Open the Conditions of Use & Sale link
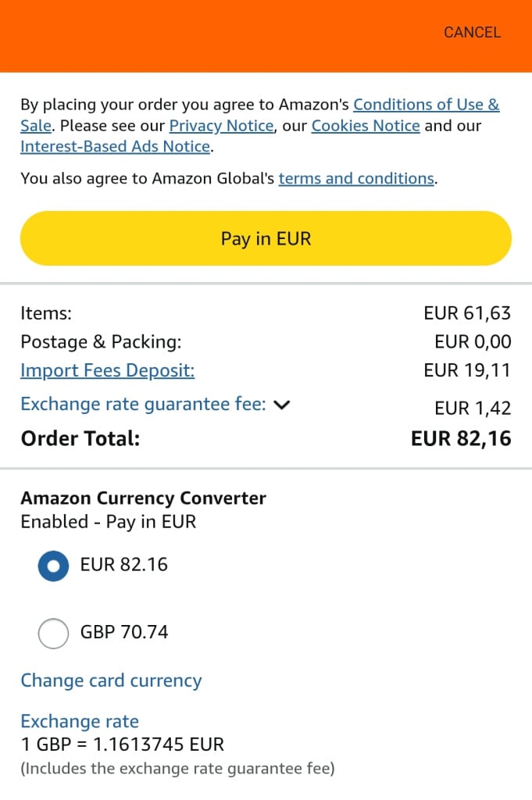The width and height of the screenshot is (532, 800). pos(426,105)
